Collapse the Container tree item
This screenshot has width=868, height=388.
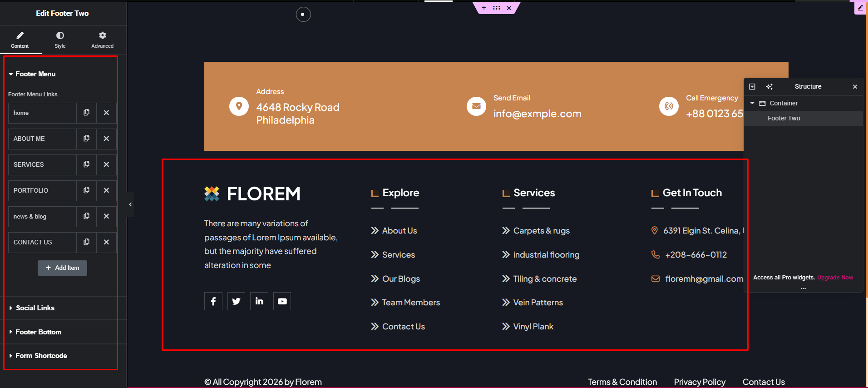(x=752, y=103)
